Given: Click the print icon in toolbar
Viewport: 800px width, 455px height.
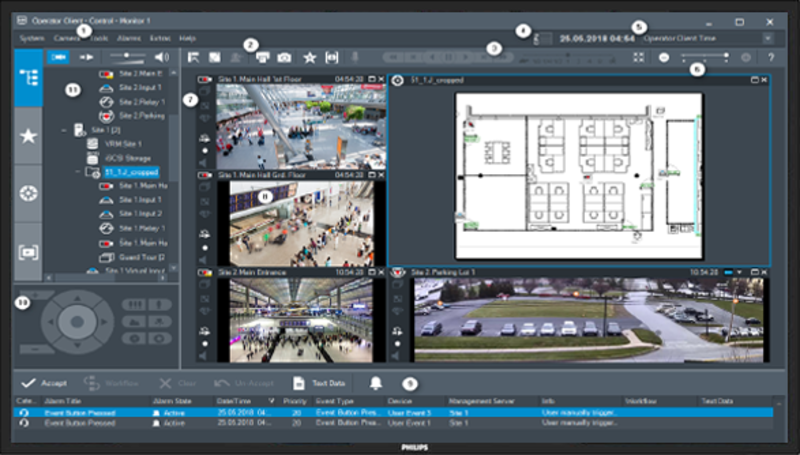Looking at the screenshot, I should [261, 59].
